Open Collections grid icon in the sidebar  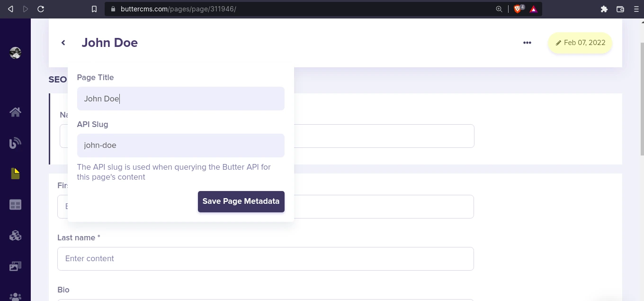[15, 205]
